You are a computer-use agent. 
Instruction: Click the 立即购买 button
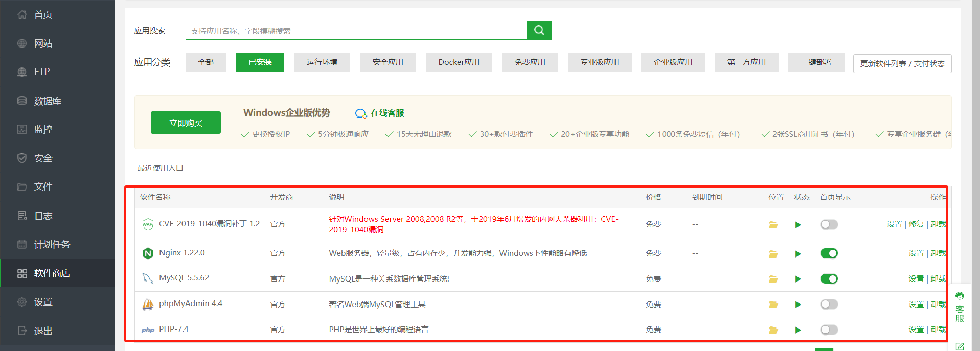click(186, 123)
